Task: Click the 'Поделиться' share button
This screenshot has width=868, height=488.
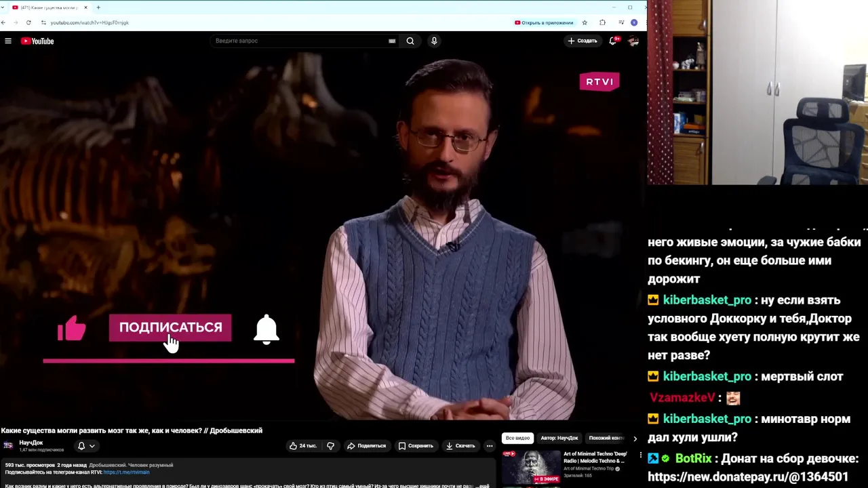Action: [x=366, y=446]
